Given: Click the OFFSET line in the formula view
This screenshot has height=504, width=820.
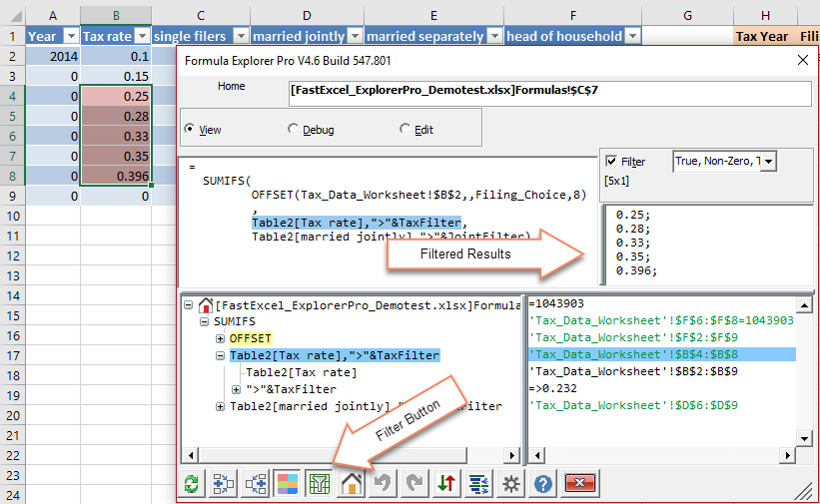Looking at the screenshot, I should pos(418,195).
